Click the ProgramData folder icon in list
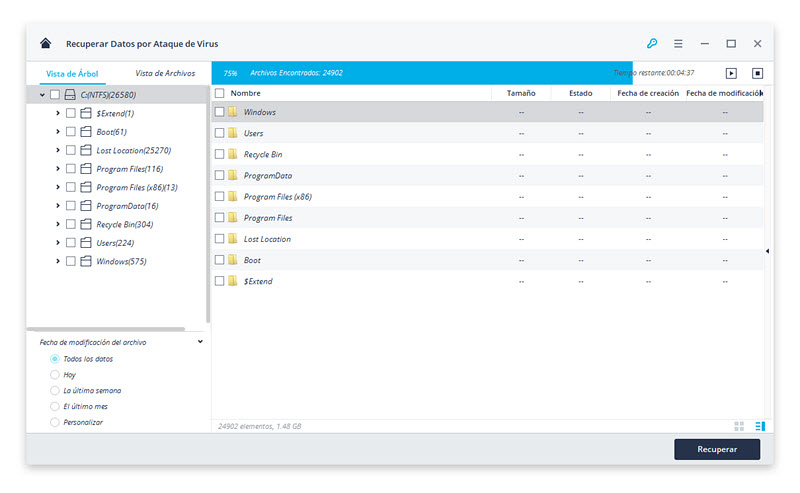Viewport: 800px width, 493px height. point(233,176)
